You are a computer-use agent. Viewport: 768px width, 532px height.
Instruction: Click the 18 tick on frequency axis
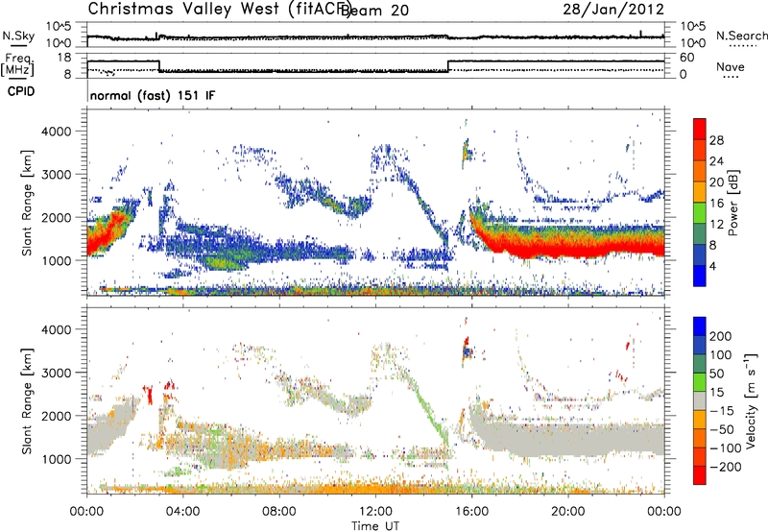point(63,58)
